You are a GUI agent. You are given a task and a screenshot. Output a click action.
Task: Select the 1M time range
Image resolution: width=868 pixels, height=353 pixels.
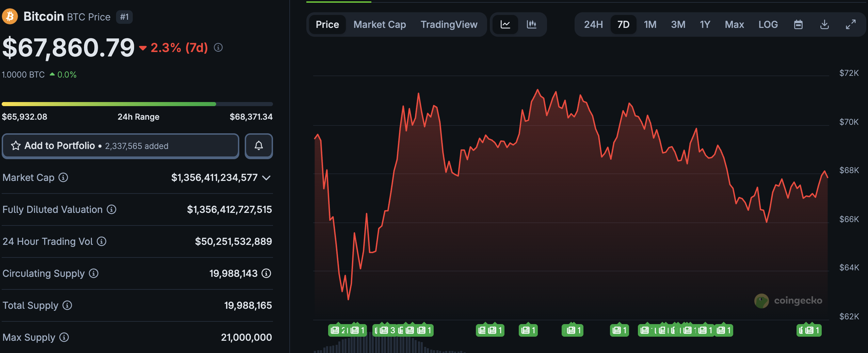pyautogui.click(x=650, y=24)
